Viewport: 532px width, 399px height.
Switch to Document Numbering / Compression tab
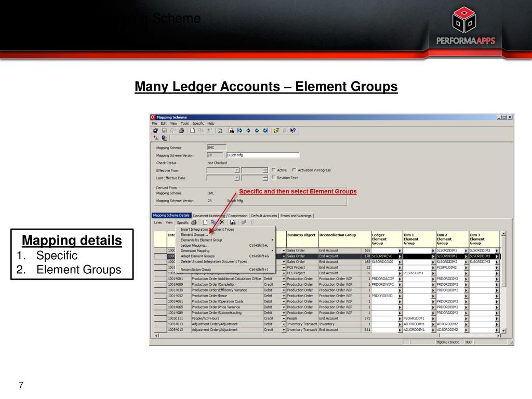tap(220, 216)
